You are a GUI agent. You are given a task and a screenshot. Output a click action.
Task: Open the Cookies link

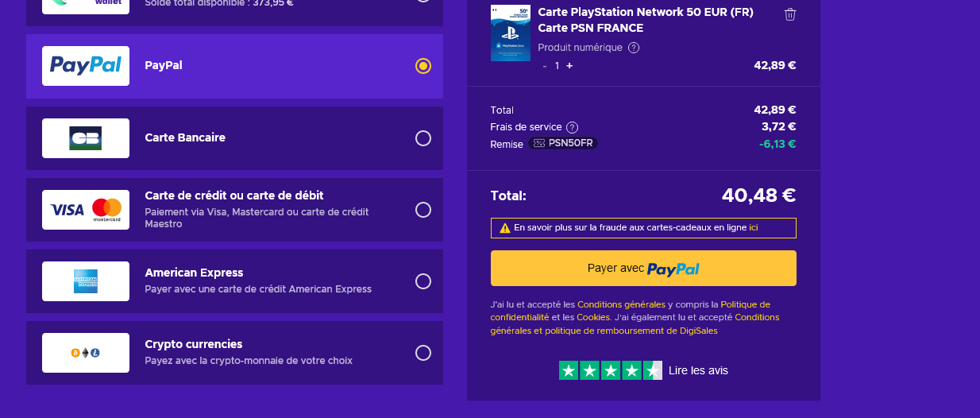pyautogui.click(x=593, y=317)
